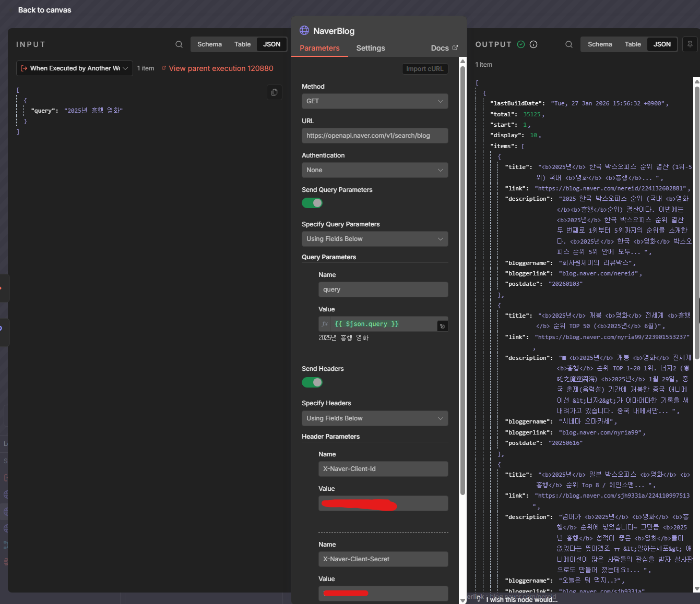Toggle the Send Query Parameters switch
Viewport: 700px width, 604px height.
click(x=312, y=203)
